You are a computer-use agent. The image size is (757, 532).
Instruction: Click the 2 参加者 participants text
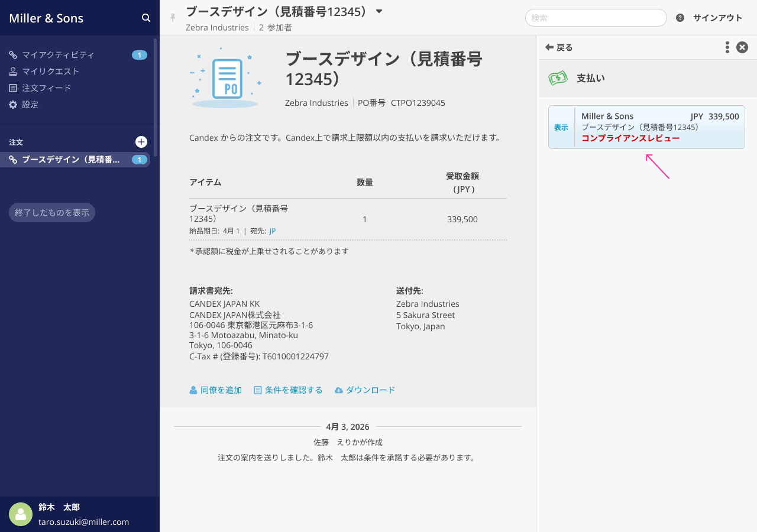coord(276,27)
